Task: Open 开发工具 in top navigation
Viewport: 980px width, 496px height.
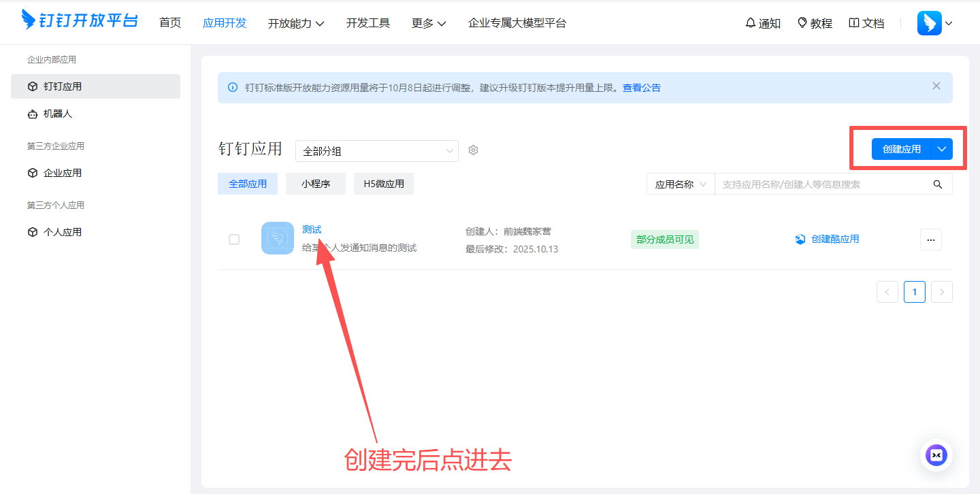Action: pyautogui.click(x=368, y=23)
